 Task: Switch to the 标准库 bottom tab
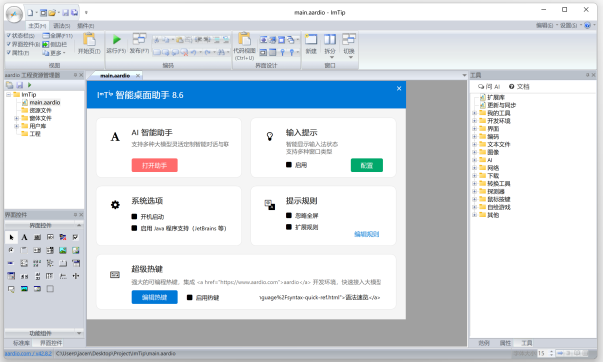[x=21, y=343]
